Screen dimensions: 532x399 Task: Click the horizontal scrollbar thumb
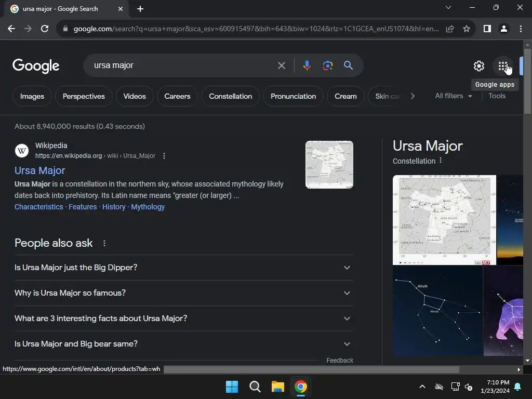pyautogui.click(x=311, y=369)
